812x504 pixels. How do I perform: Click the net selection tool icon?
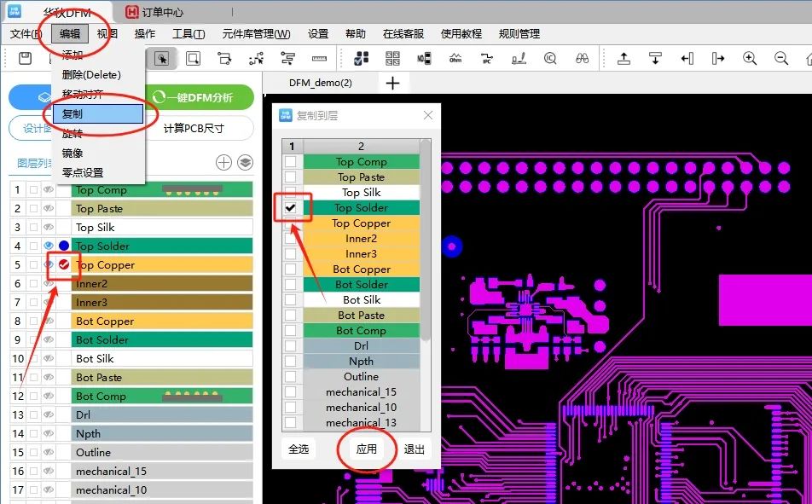pos(256,59)
